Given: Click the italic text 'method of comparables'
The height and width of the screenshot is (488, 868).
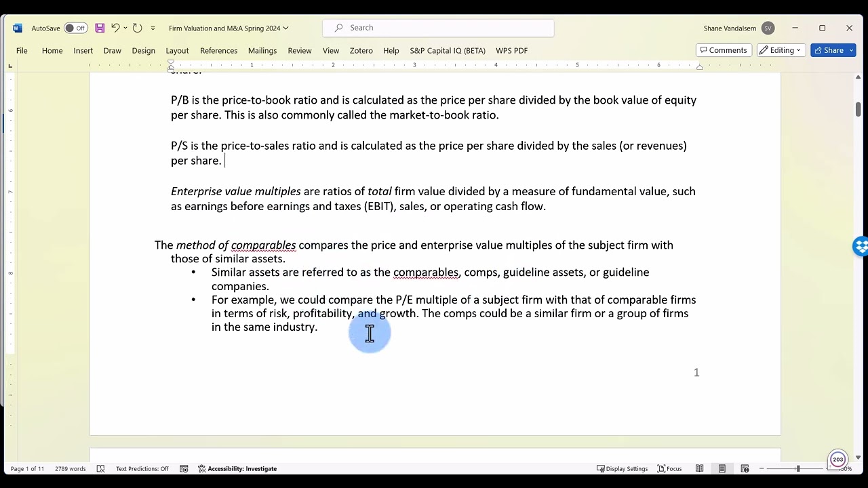Looking at the screenshot, I should pos(236,245).
